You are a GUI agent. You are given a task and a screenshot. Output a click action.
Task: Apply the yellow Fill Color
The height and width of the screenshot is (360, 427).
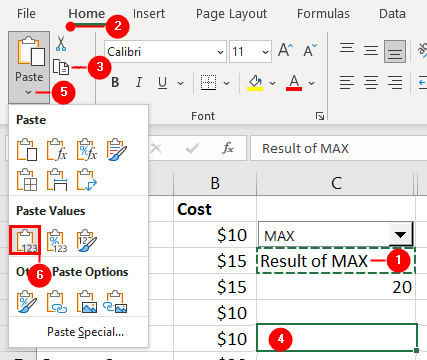[x=255, y=82]
